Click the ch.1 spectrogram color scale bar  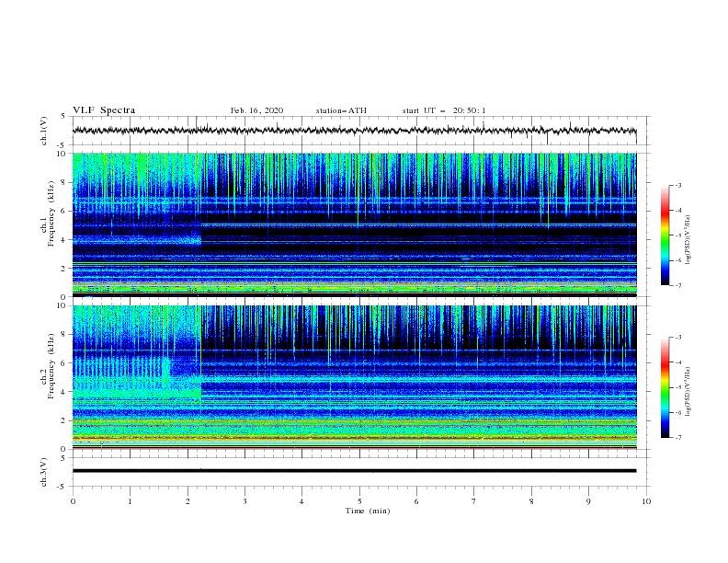click(665, 236)
